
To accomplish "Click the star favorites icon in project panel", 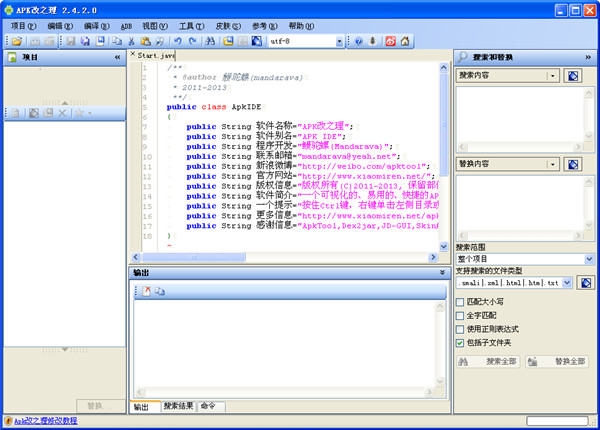I will pos(79,113).
